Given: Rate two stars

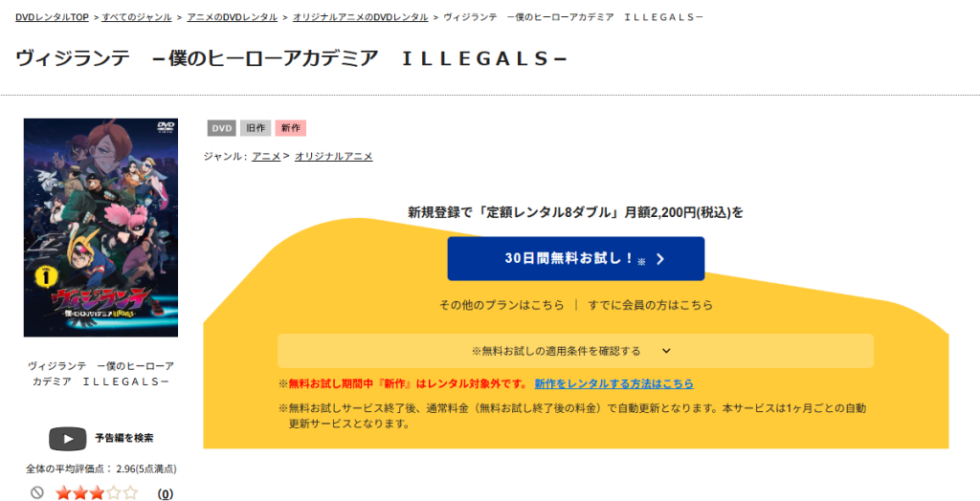Looking at the screenshot, I should click(x=80, y=493).
